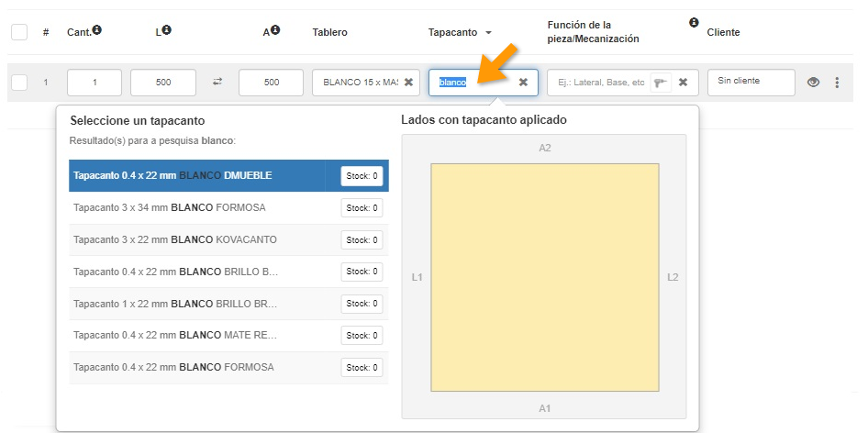Select Tapacanto 0.4 x 22 mm BLANCO DMUEBLE
This screenshot has width=868, height=433.
click(228, 176)
